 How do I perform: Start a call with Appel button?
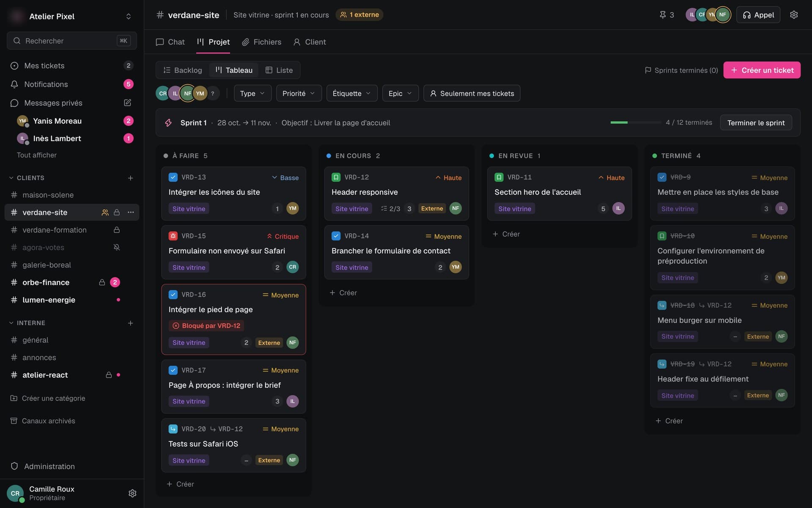click(x=758, y=15)
